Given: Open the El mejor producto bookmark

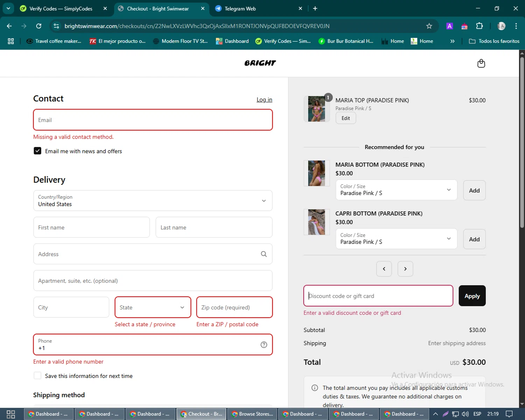Looking at the screenshot, I should pos(117,41).
